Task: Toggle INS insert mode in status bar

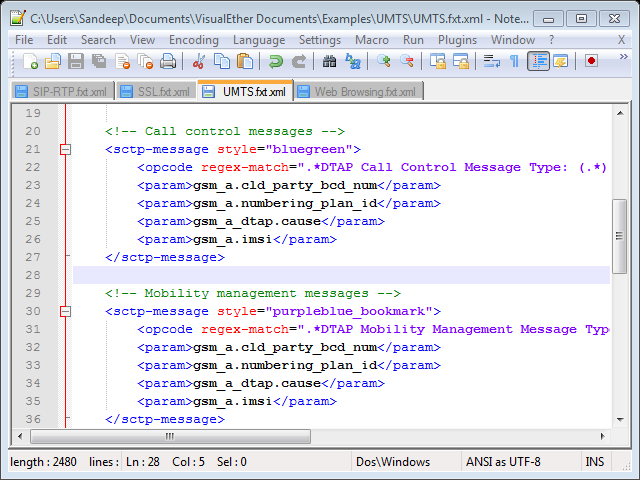Action: pyautogui.click(x=595, y=462)
